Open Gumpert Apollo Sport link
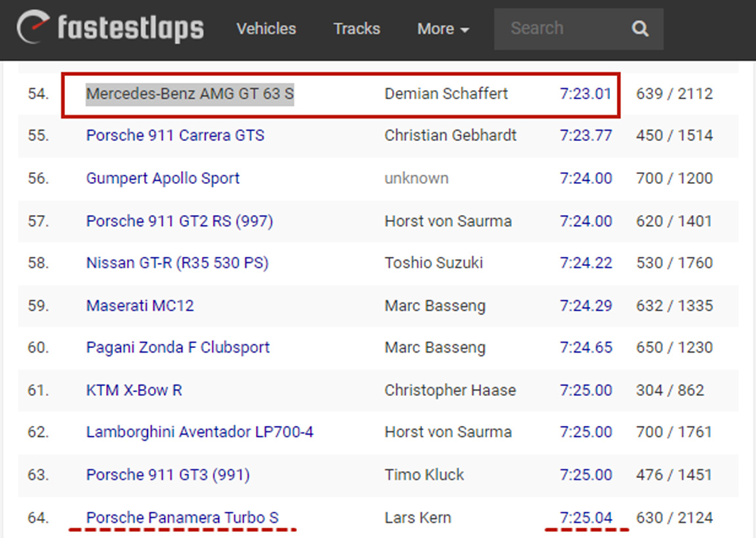The height and width of the screenshot is (538, 756). coord(163,178)
